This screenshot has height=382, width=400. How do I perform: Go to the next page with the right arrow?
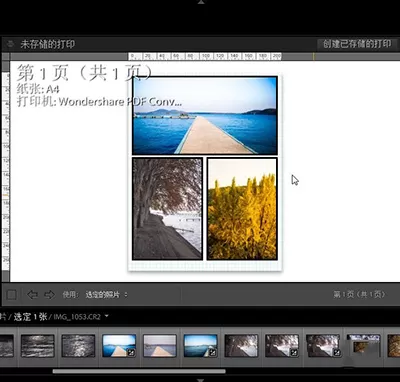(49, 295)
